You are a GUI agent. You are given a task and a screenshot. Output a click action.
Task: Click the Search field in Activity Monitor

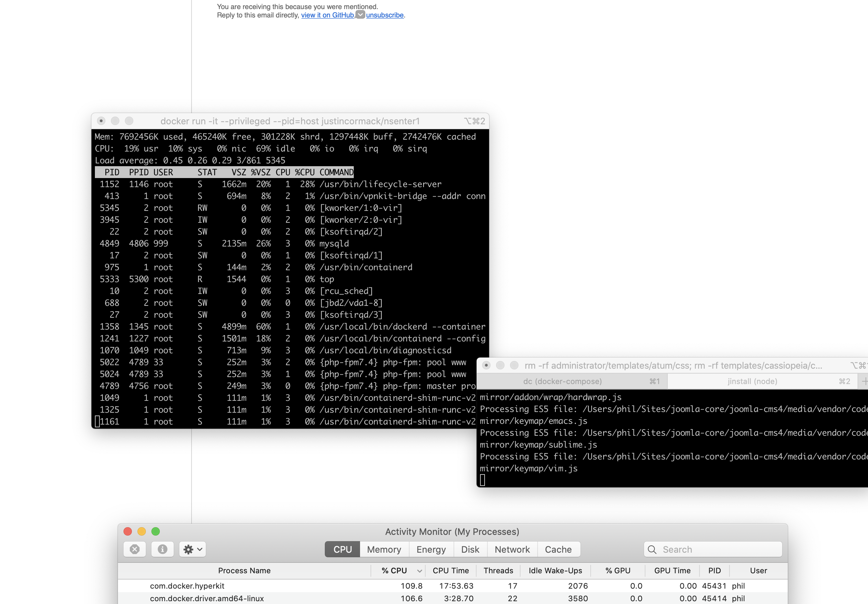point(713,549)
